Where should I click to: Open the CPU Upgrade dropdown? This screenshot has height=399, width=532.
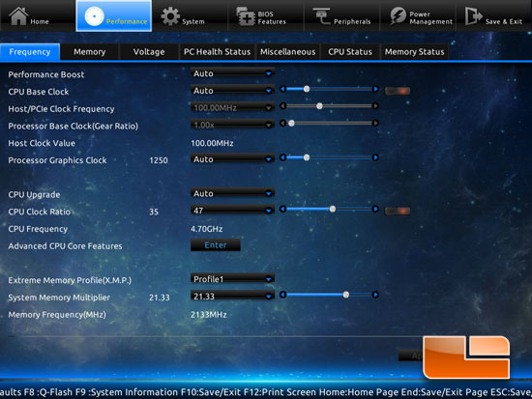coord(232,193)
